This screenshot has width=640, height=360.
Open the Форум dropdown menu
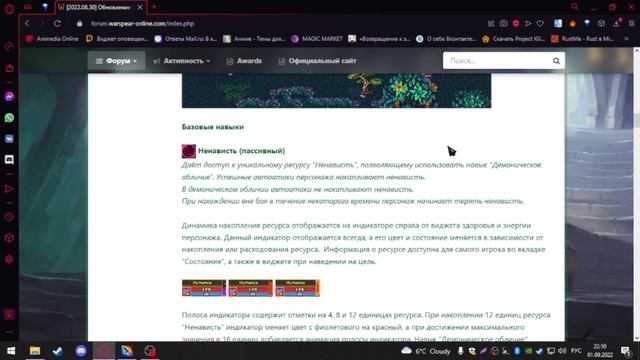[116, 61]
